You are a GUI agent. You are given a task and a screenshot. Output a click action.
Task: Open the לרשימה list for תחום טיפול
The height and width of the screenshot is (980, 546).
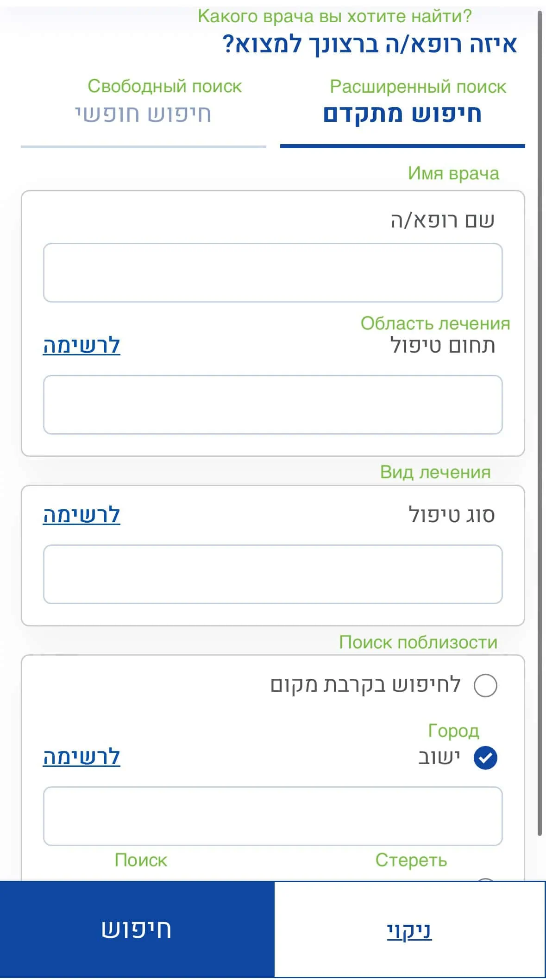82,346
